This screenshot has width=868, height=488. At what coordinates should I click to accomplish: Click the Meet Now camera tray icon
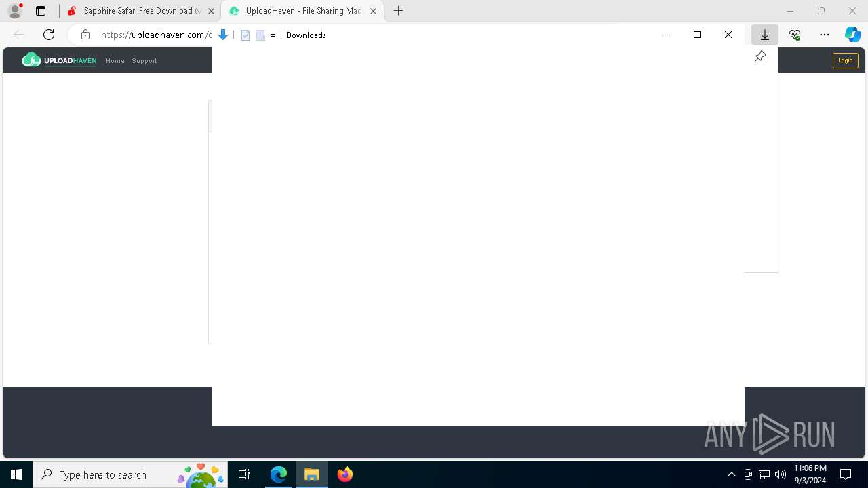click(748, 474)
